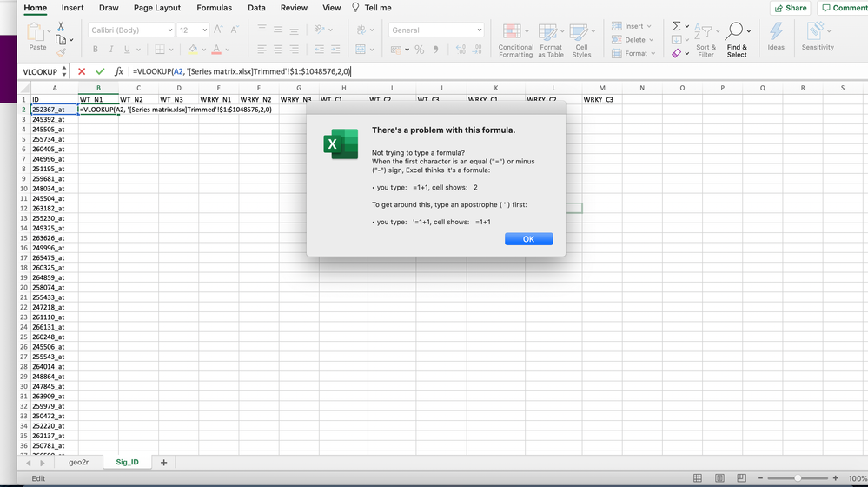
Task: Click the AutoSum sigma icon
Action: [x=677, y=26]
